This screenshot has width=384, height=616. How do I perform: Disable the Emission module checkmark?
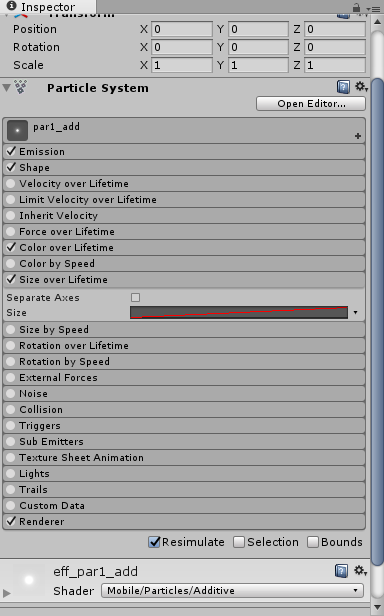click(11, 151)
